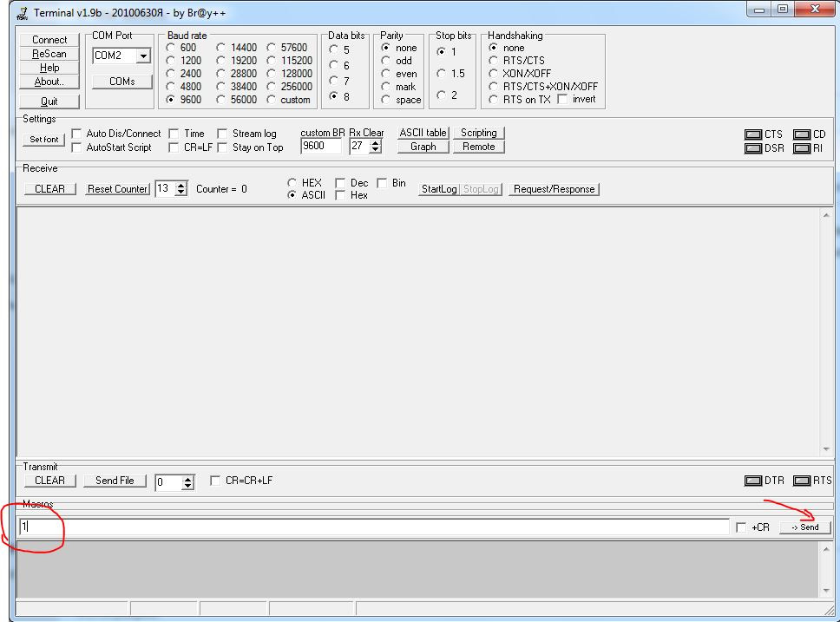Open the About.. dialog
The image size is (840, 622).
click(x=49, y=82)
